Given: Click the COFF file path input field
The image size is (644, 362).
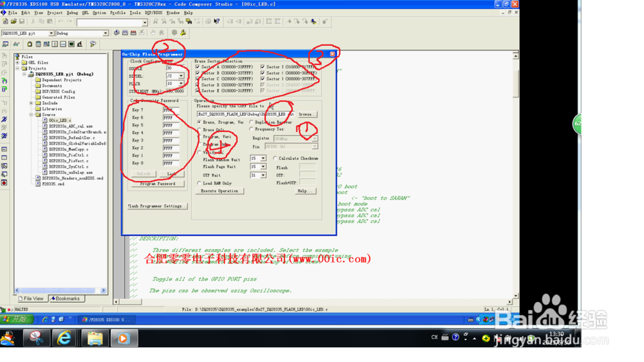Looking at the screenshot, I should (x=245, y=114).
